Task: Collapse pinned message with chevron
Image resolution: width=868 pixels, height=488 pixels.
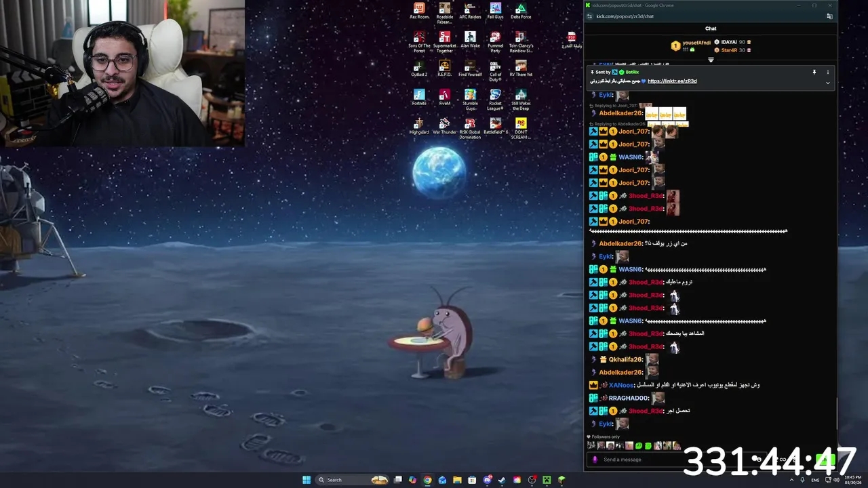Action: (x=827, y=83)
